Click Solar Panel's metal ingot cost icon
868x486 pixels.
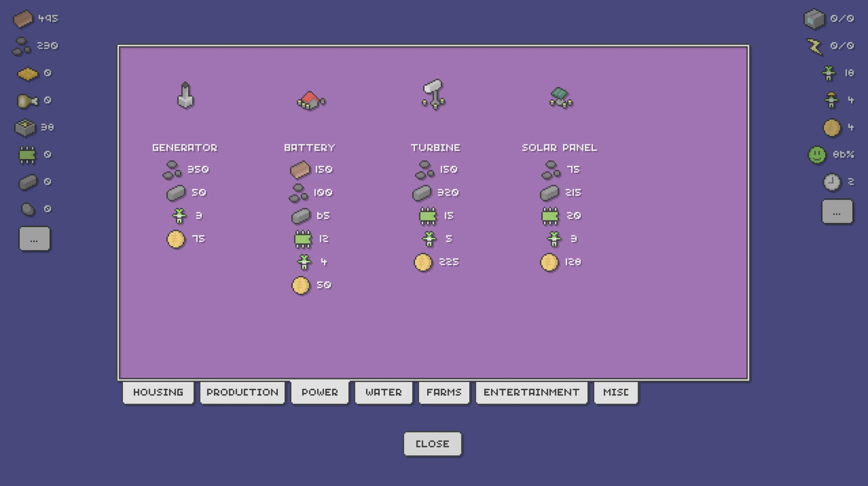(x=550, y=193)
